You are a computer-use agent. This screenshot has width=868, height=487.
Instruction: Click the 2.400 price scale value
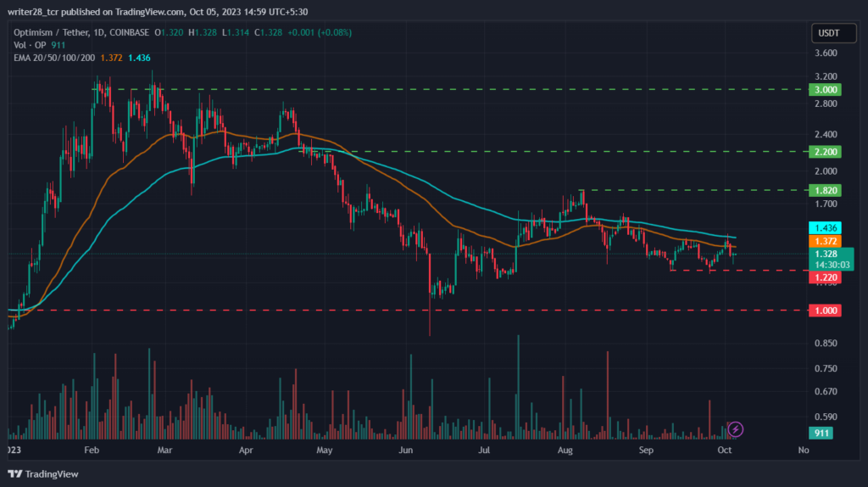[826, 134]
